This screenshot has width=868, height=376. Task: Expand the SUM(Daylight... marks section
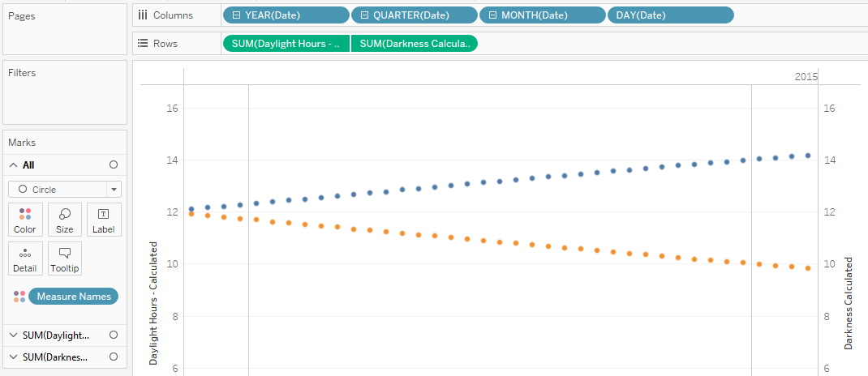click(x=13, y=335)
